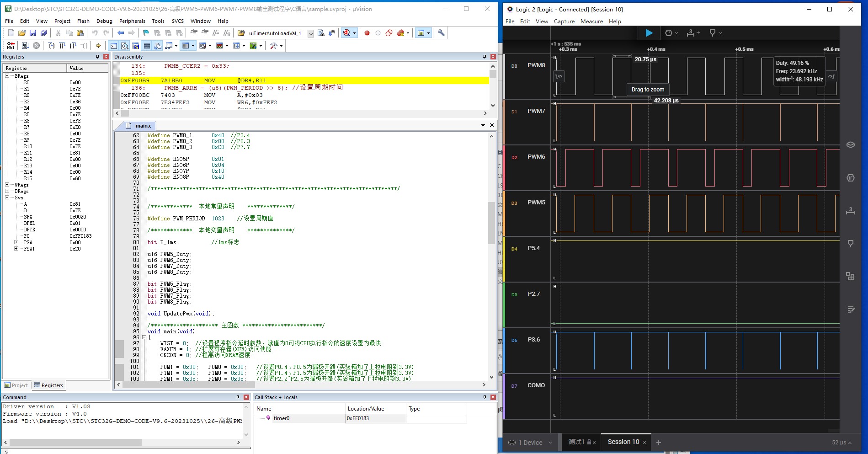Click the Indent selected lines icon

point(194,33)
